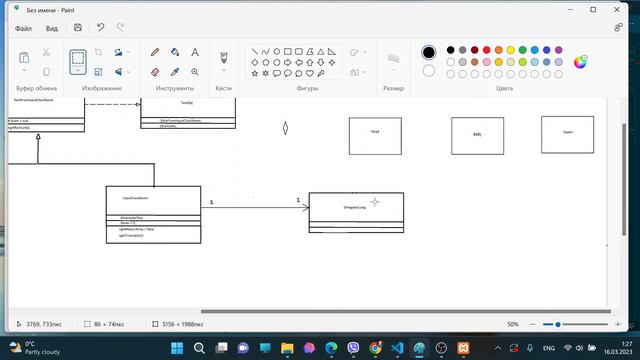Open Visual Studio Code from taskbar
The width and height of the screenshot is (640, 360).
click(397, 348)
